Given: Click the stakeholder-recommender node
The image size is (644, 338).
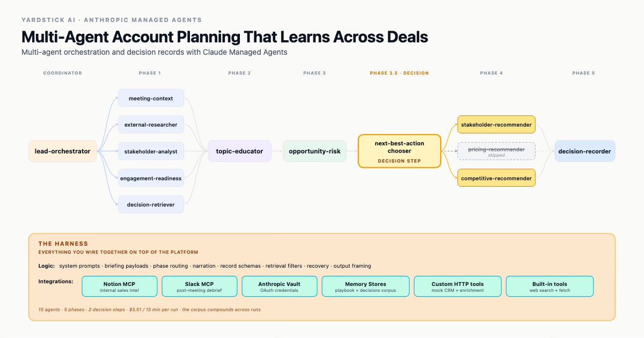Looking at the screenshot, I should click(x=496, y=124).
